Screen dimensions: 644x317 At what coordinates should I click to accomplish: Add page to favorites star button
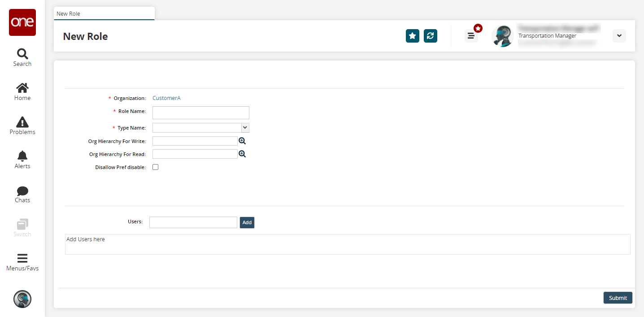tap(413, 36)
